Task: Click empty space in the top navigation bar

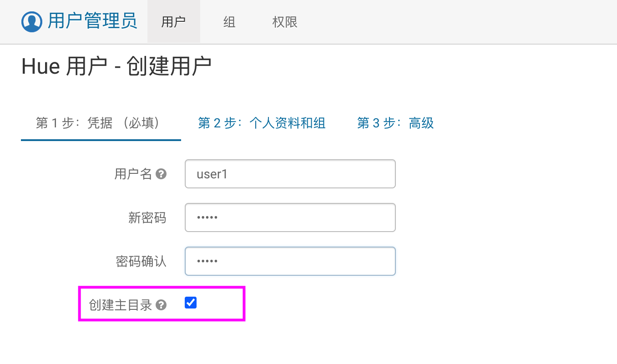Action: [x=455, y=22]
